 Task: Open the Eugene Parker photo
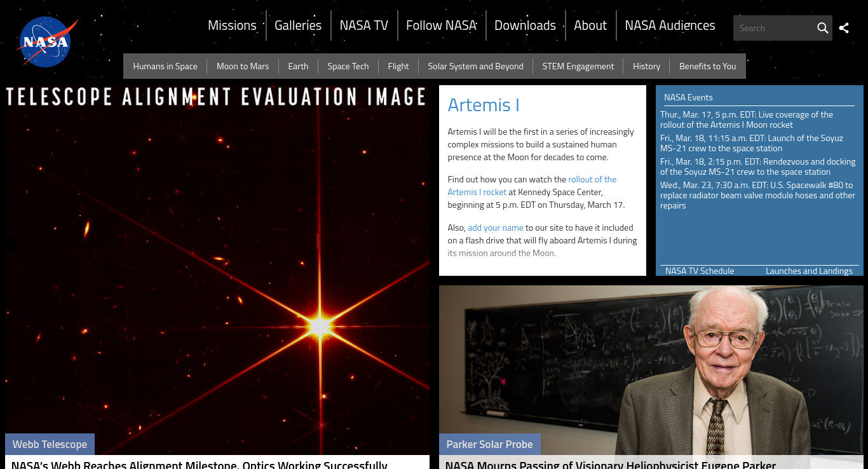[651, 370]
